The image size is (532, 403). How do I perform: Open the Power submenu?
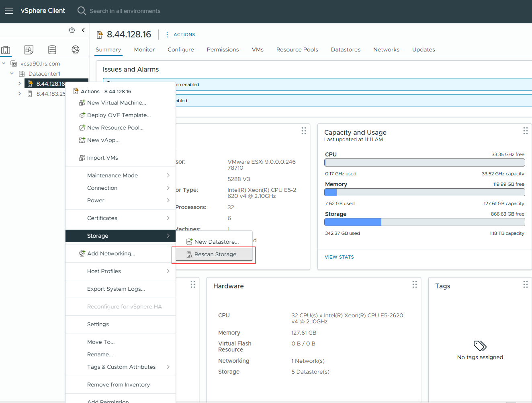(121, 200)
